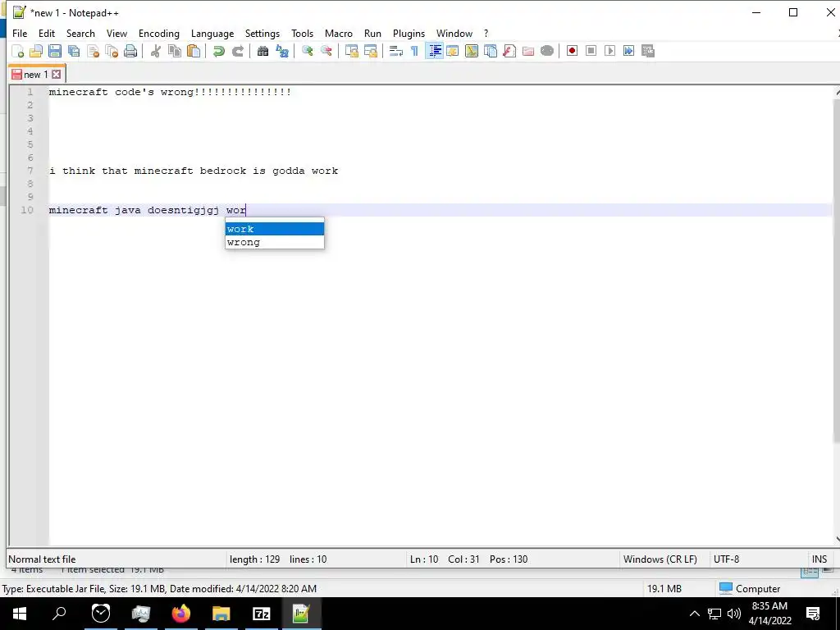Zoom out using the toolbar magnifier

pyautogui.click(x=326, y=51)
